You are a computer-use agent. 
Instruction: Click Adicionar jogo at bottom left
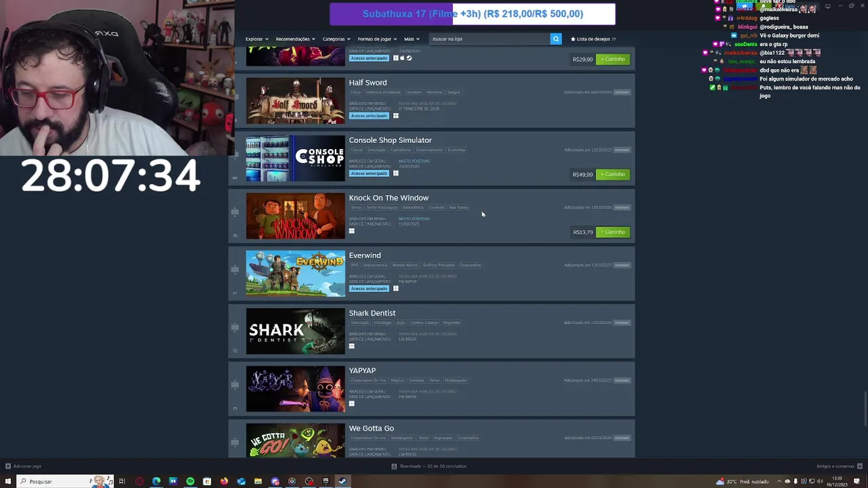(x=24, y=466)
